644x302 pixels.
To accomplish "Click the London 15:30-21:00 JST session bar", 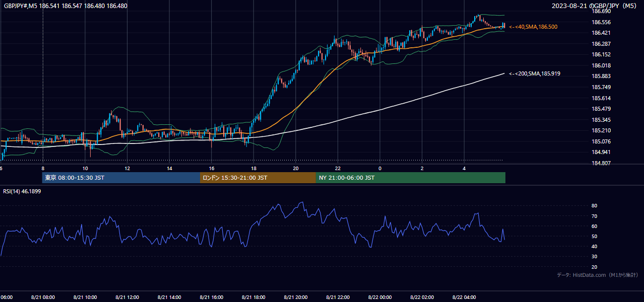I will (258, 178).
